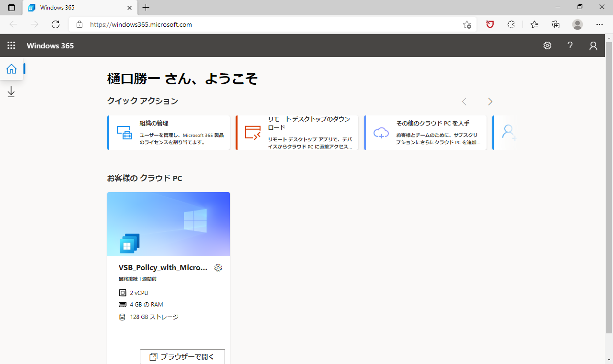Click the 最終接続 1 週間前 status text
This screenshot has width=613, height=364.
point(137,279)
